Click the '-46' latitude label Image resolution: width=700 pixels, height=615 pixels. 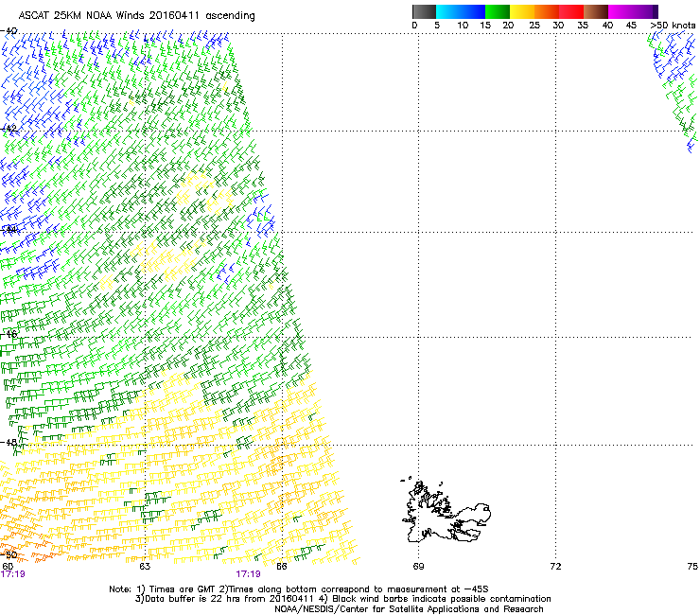[x=9, y=334]
